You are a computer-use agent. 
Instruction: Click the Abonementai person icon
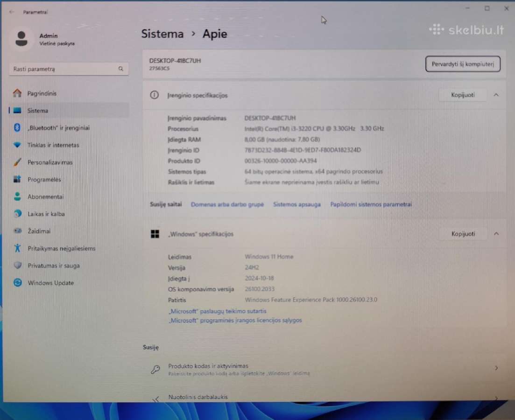[x=17, y=196]
